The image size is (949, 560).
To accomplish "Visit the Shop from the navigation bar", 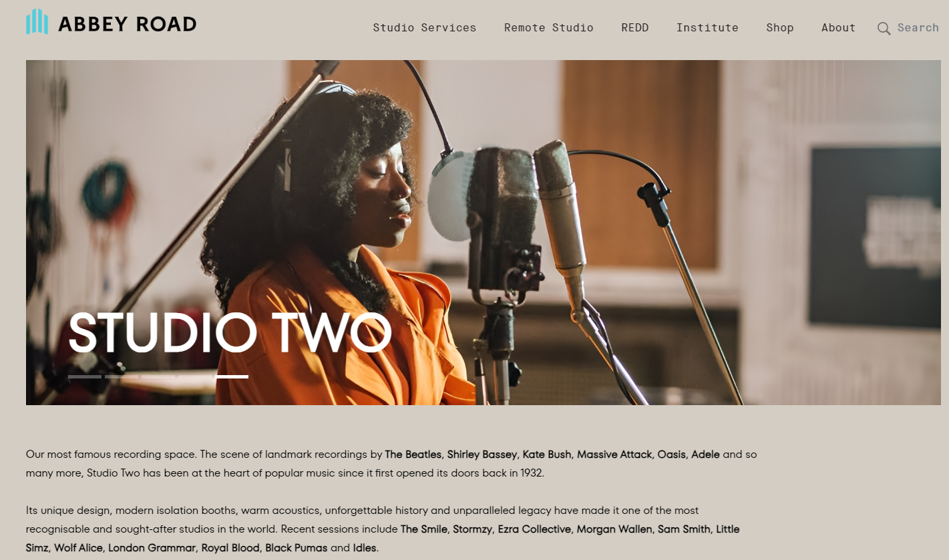I will (779, 27).
